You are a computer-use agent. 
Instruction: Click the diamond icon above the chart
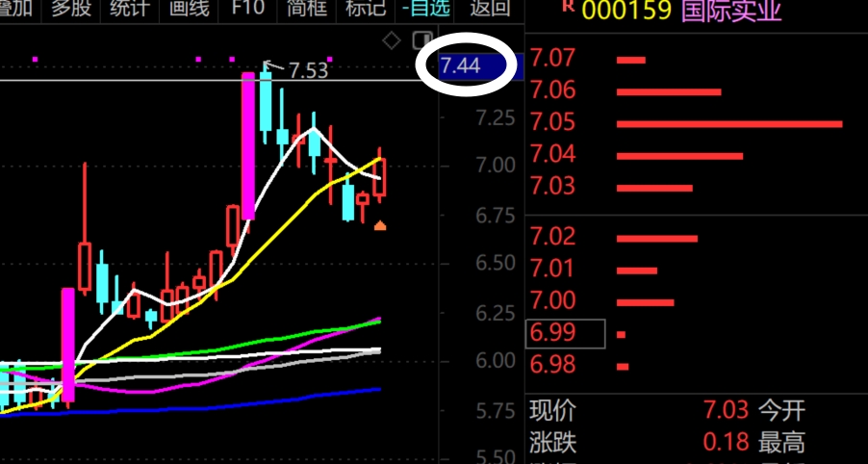click(x=391, y=39)
